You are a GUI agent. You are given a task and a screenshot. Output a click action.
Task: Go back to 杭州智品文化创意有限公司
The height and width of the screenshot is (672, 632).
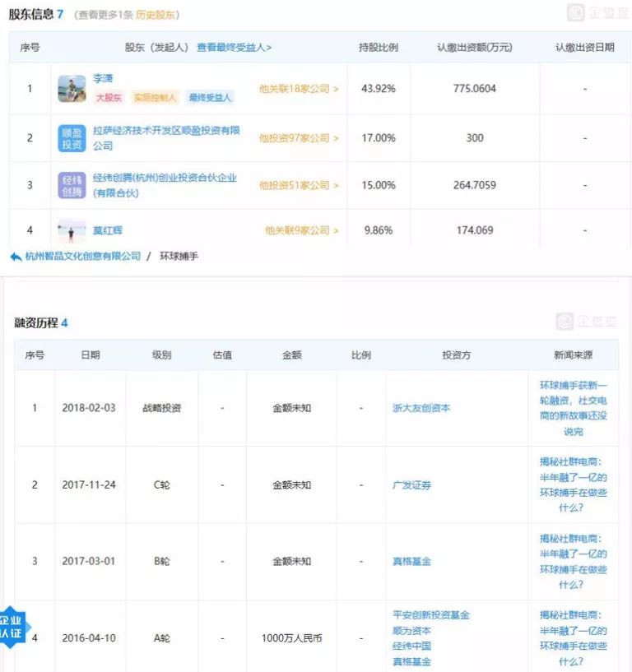83,257
